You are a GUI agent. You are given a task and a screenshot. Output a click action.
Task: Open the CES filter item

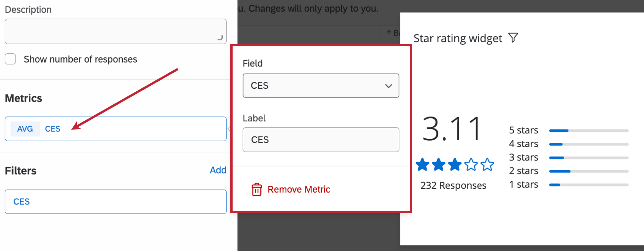point(116,202)
